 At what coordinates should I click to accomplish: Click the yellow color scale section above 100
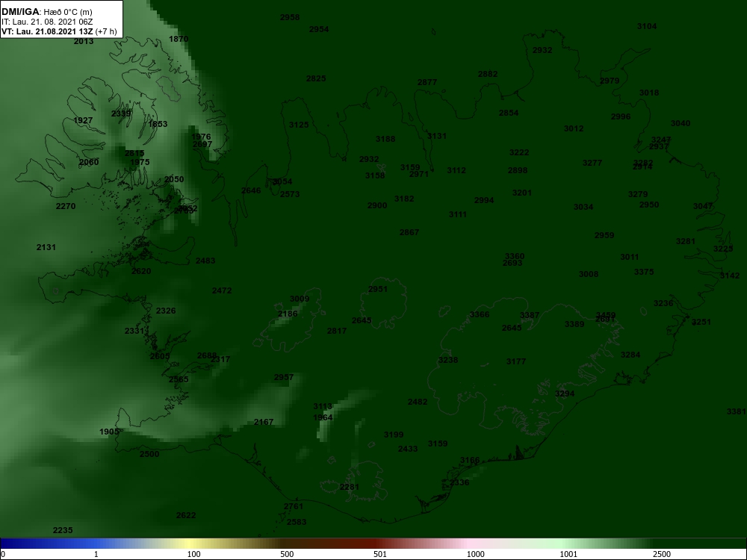pos(190,544)
